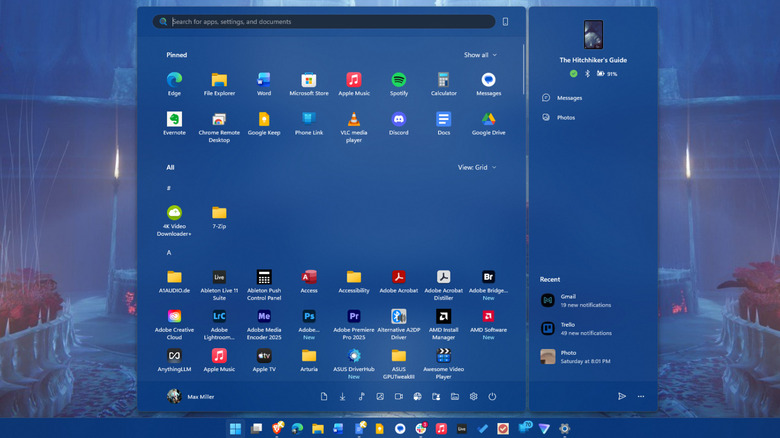Open Adobe Creative Cloud

click(x=174, y=324)
